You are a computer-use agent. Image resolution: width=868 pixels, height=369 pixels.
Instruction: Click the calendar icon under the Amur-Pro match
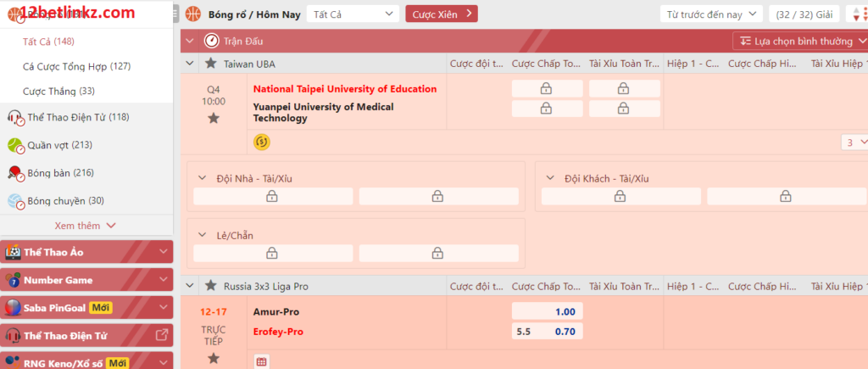click(262, 362)
